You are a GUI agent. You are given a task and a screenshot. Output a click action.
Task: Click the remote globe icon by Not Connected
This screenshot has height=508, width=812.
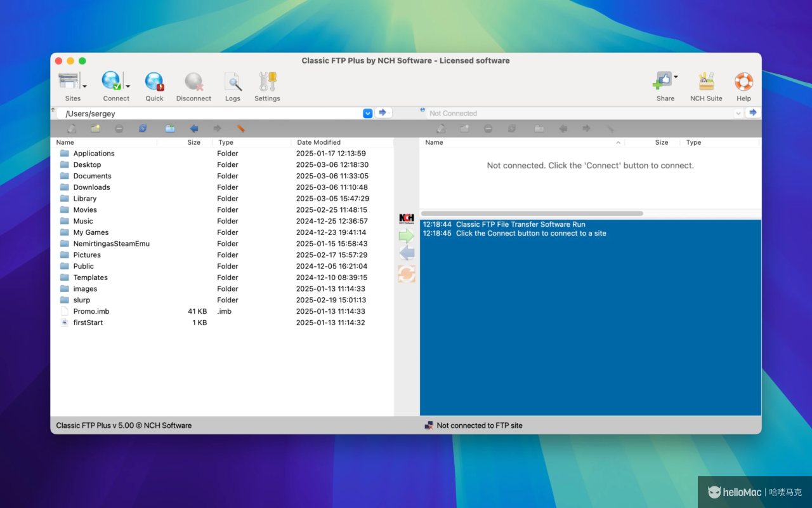(x=422, y=110)
